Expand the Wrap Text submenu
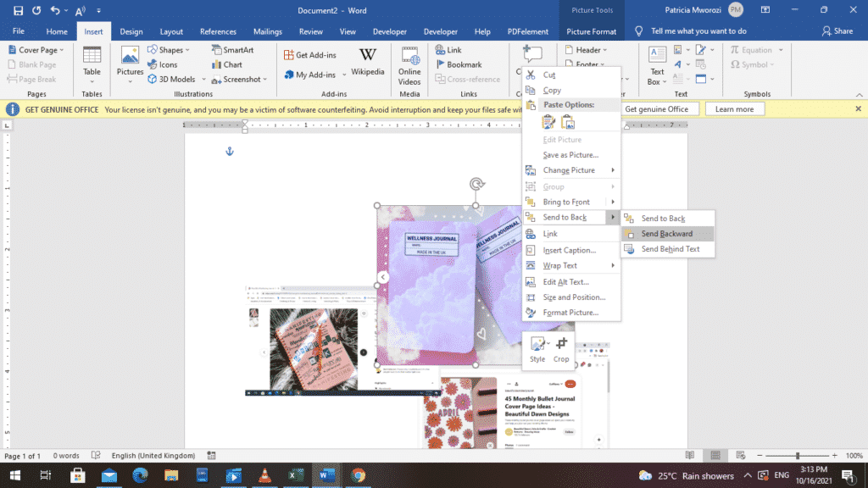The image size is (868, 488). click(560, 265)
